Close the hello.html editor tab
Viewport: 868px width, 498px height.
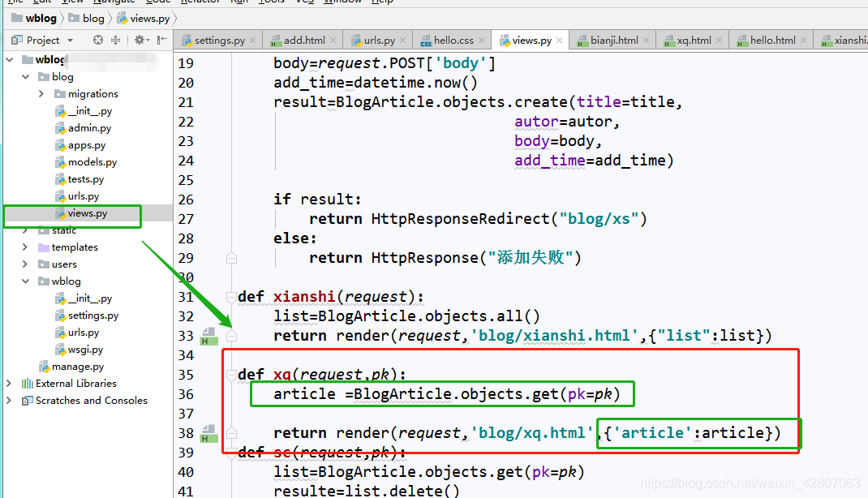pyautogui.click(x=803, y=41)
